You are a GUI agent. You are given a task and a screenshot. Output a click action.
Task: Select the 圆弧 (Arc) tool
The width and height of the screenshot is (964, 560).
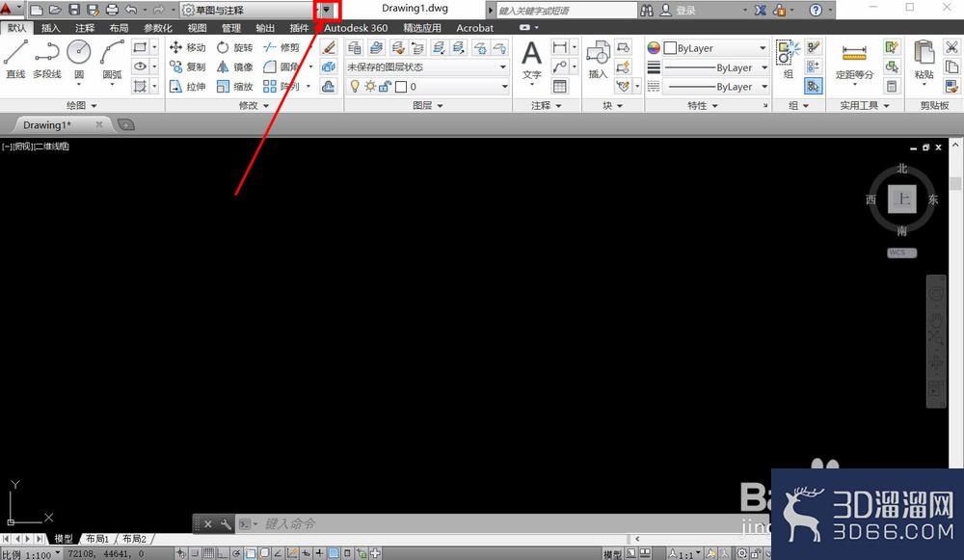(x=112, y=60)
